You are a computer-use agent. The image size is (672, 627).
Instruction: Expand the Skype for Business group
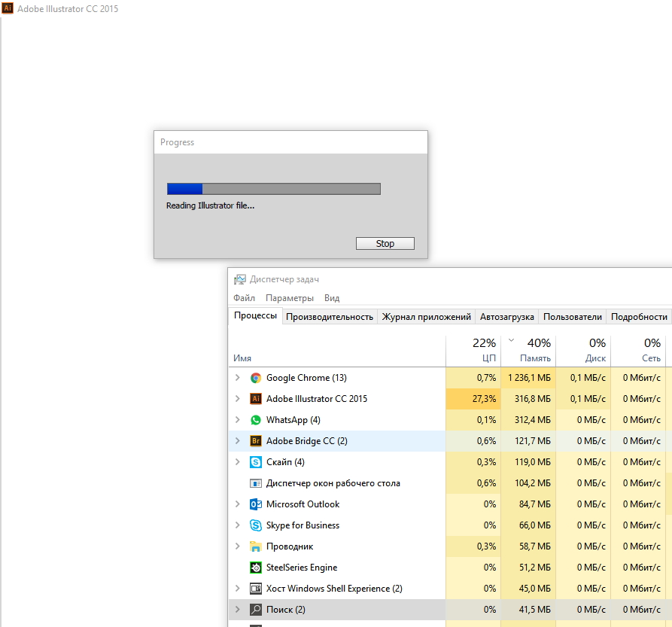point(238,525)
